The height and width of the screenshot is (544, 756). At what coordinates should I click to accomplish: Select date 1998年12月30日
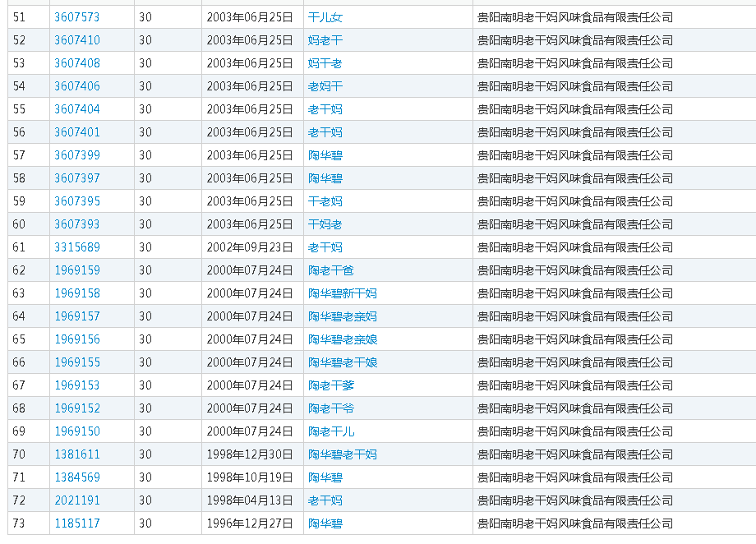click(250, 454)
